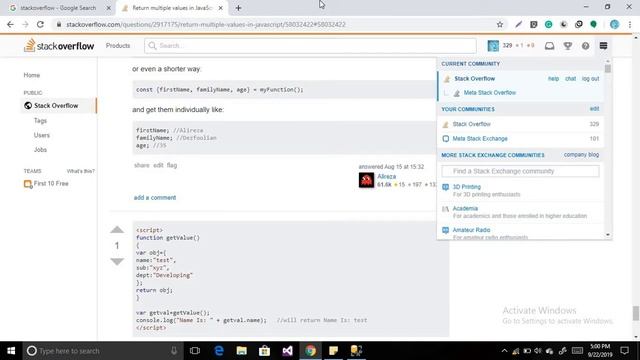The width and height of the screenshot is (640, 360).
Task: Open the user profile avatar in header
Action: [493, 46]
